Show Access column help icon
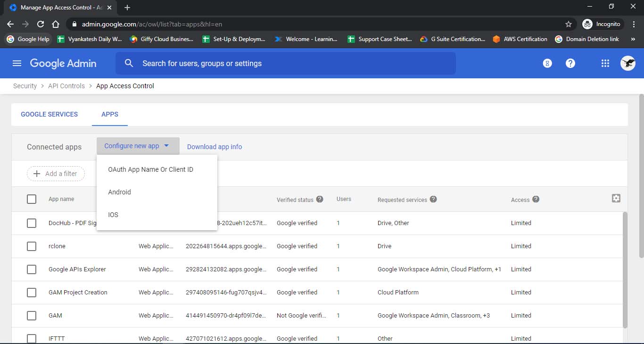The height and width of the screenshot is (344, 644). click(536, 199)
